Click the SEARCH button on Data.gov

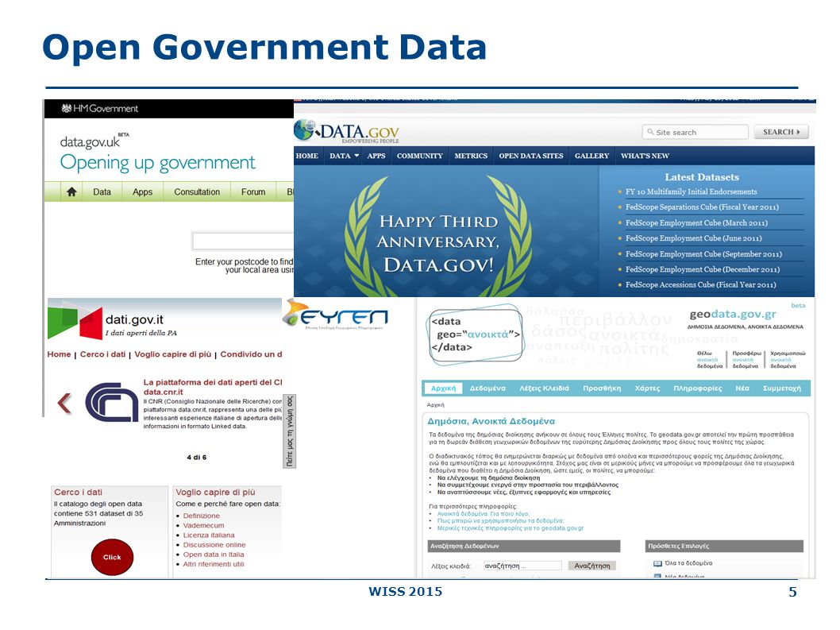pos(781,132)
